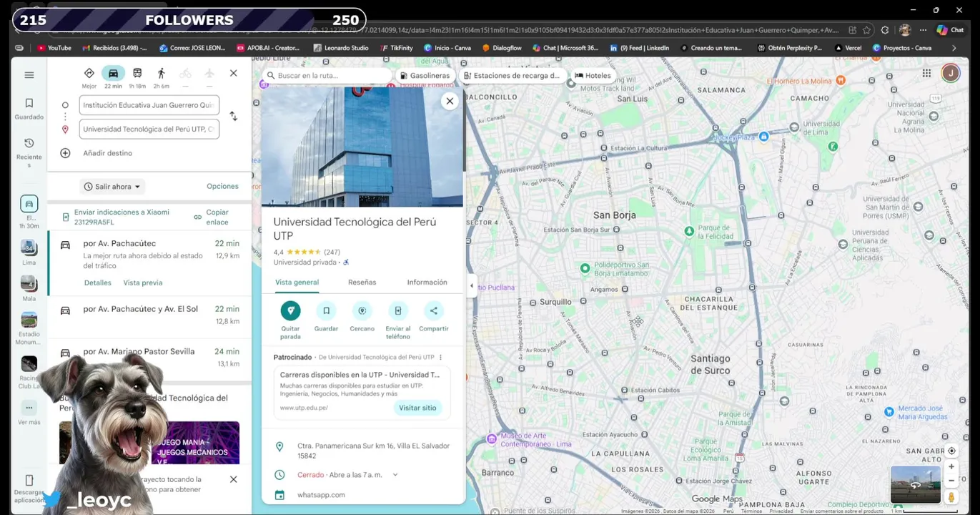Open the Leonardo Studio bookmark
Image resolution: width=980 pixels, height=515 pixels.
pyautogui.click(x=341, y=48)
